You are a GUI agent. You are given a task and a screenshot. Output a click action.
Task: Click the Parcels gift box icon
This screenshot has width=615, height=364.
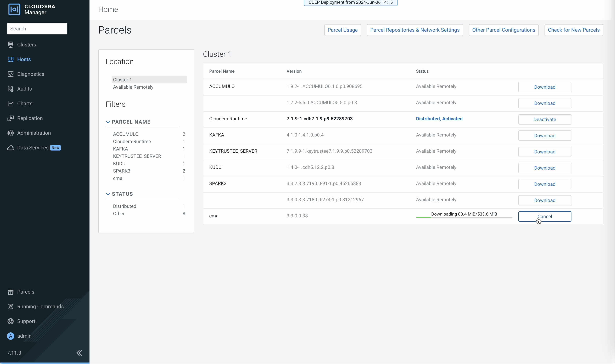pos(10,292)
